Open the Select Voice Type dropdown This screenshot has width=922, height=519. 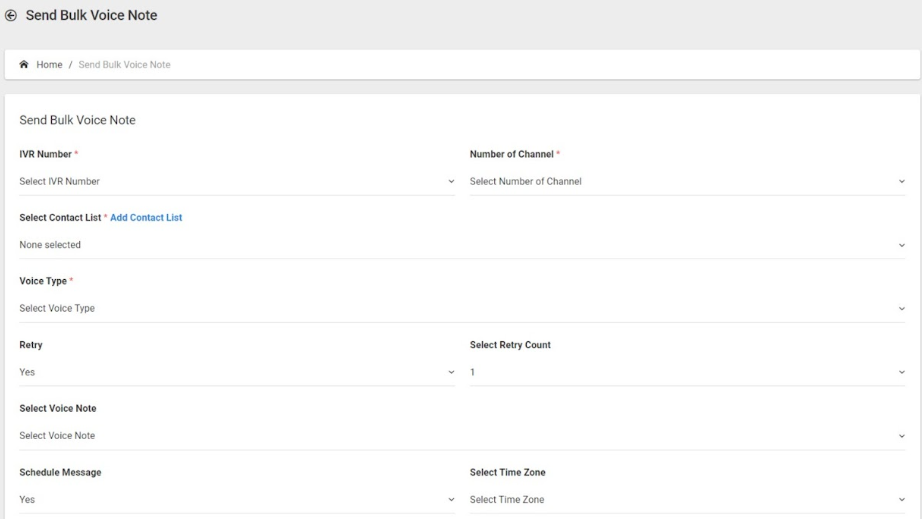point(462,309)
